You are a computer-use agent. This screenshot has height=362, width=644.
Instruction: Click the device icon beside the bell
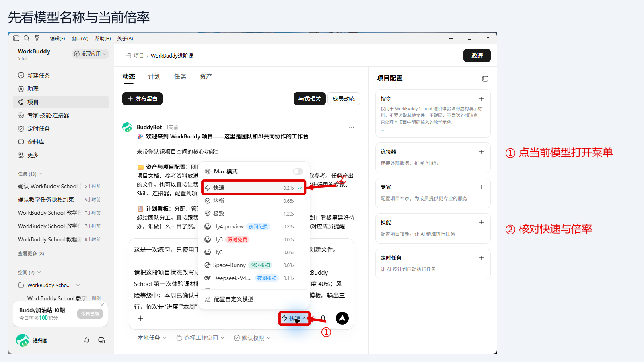point(101,340)
